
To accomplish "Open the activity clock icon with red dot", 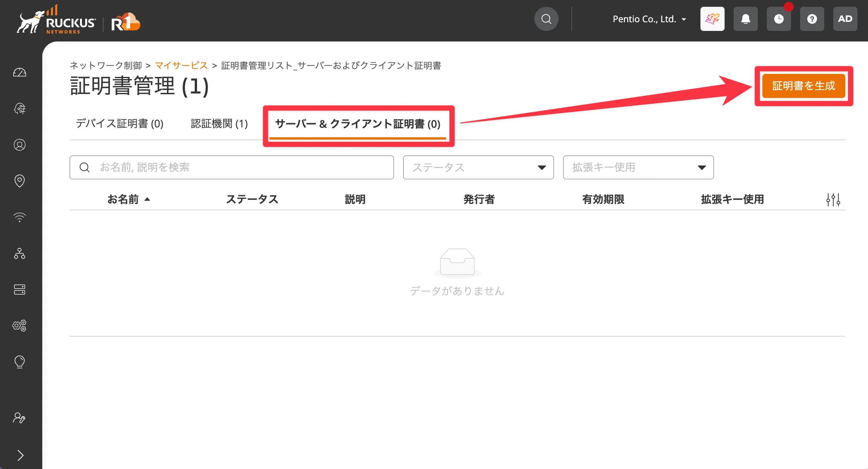I will [x=779, y=19].
